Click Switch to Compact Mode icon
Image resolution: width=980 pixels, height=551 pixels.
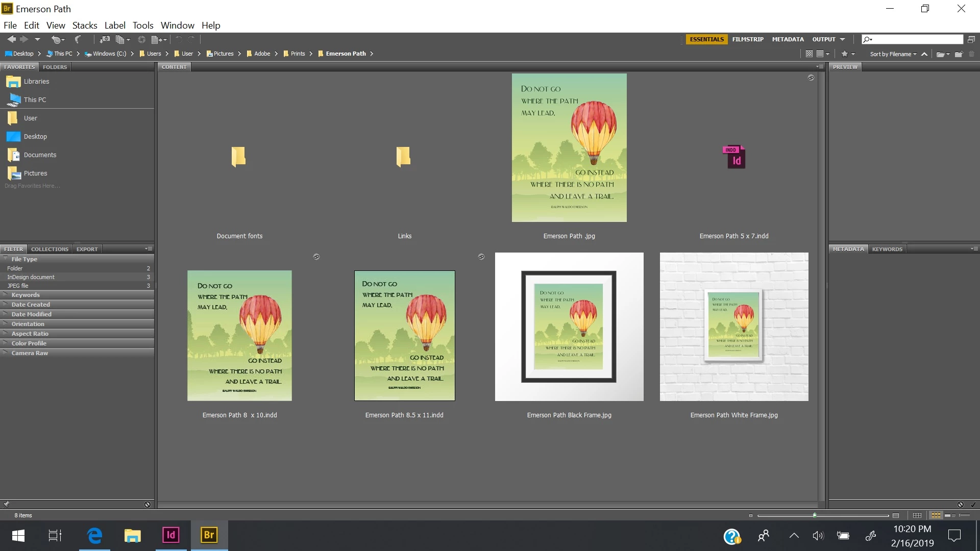[971, 39]
